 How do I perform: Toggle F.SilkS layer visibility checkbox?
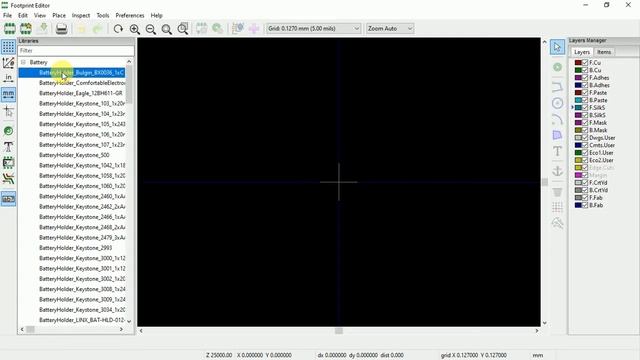pyautogui.click(x=585, y=108)
